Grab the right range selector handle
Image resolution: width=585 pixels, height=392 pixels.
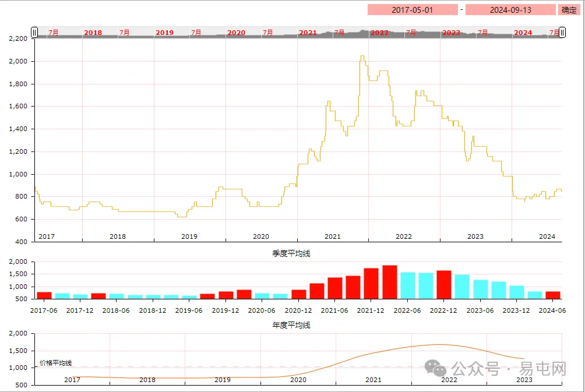pos(562,33)
